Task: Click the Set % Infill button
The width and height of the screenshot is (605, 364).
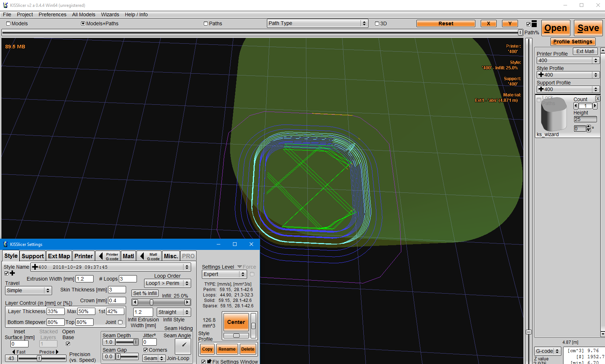Action: (145, 293)
